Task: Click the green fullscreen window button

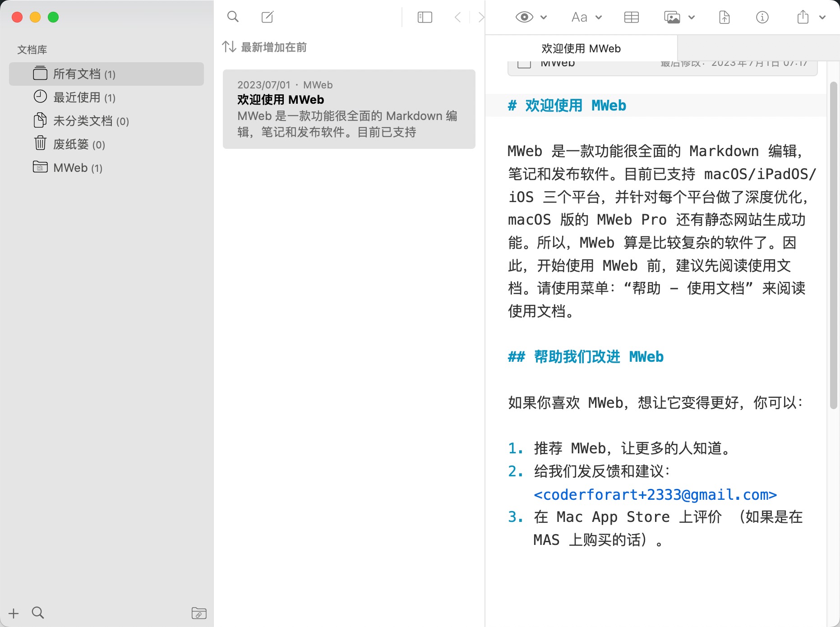Action: coord(53,17)
